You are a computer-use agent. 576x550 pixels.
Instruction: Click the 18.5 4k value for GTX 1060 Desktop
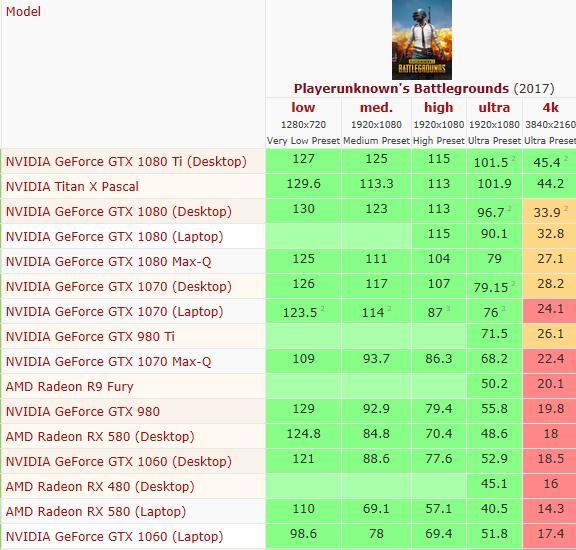[550, 458]
